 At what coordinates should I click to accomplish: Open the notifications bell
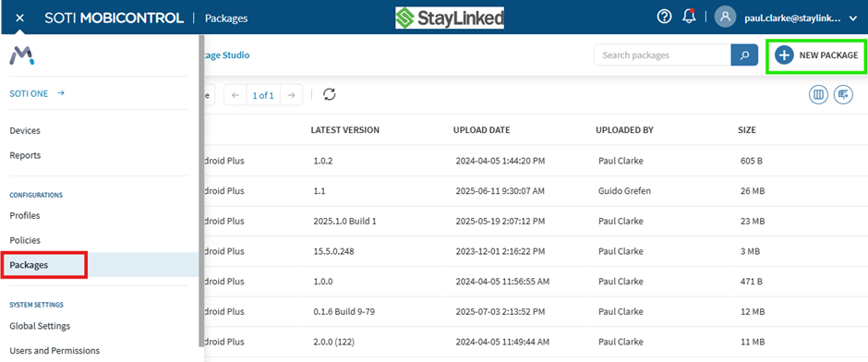click(x=689, y=17)
